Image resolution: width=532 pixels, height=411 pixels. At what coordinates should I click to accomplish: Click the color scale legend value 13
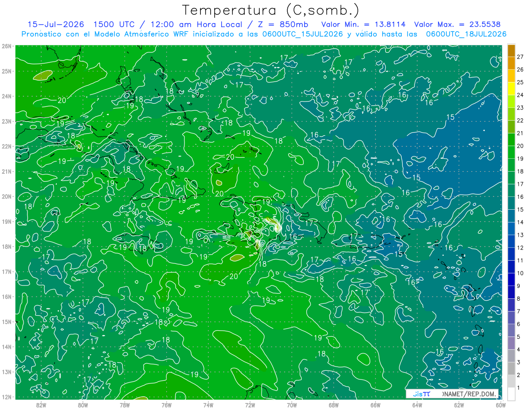pyautogui.click(x=520, y=235)
